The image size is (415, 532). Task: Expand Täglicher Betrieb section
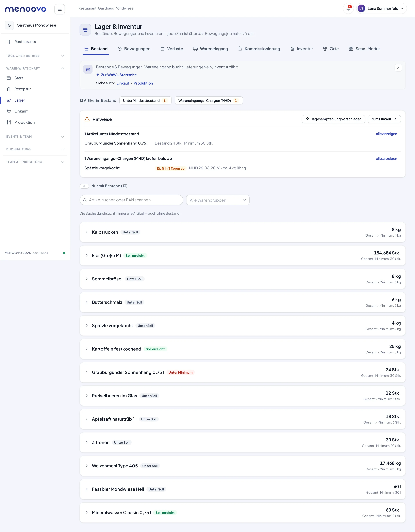[35, 56]
